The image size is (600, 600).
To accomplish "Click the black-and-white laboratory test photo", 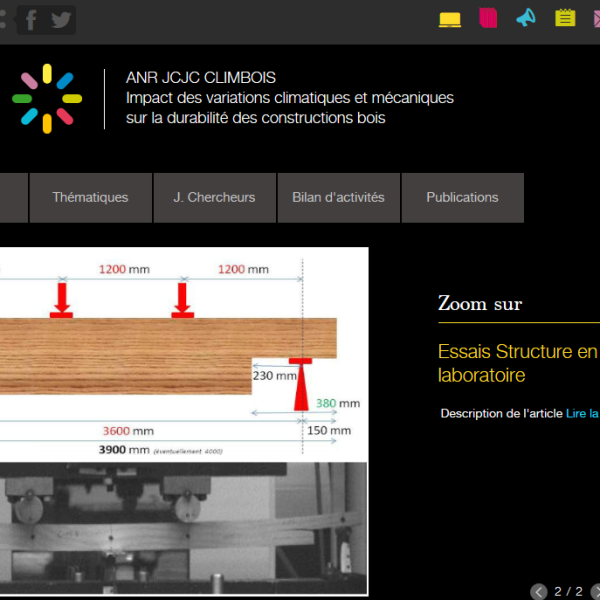I will (x=180, y=530).
